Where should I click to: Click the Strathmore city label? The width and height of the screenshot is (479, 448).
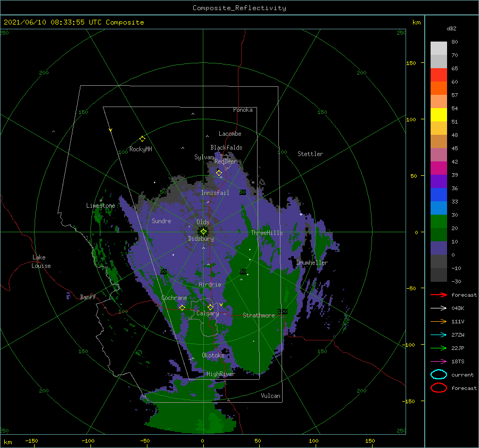(259, 315)
